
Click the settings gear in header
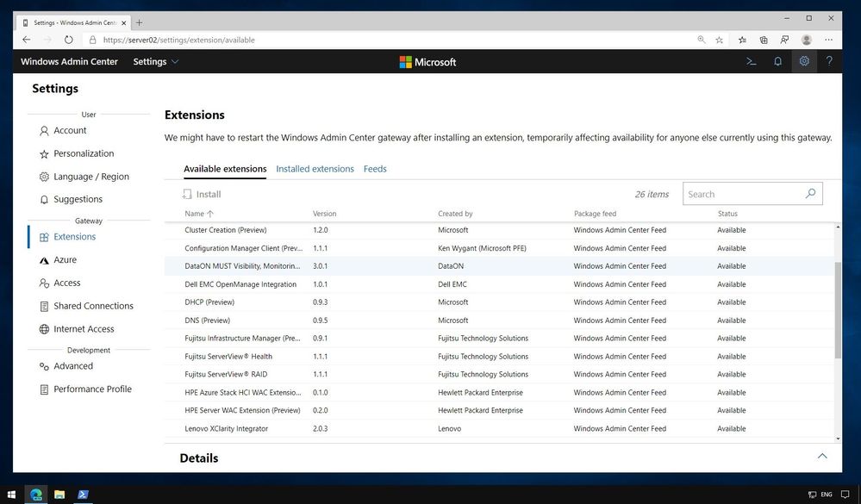804,61
